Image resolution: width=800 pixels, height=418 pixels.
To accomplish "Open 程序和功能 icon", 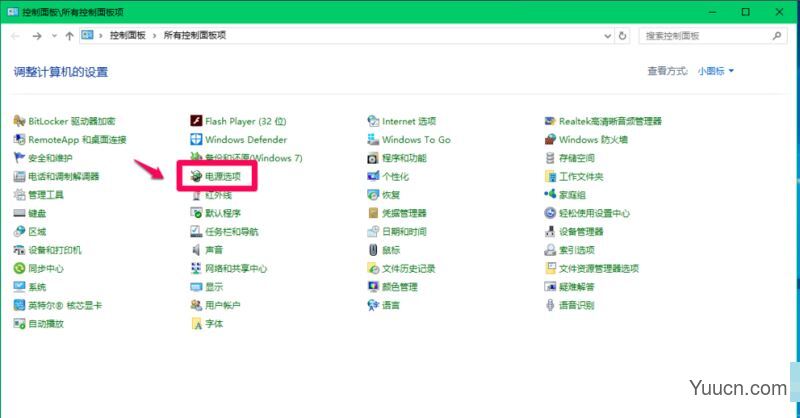I will tap(373, 158).
